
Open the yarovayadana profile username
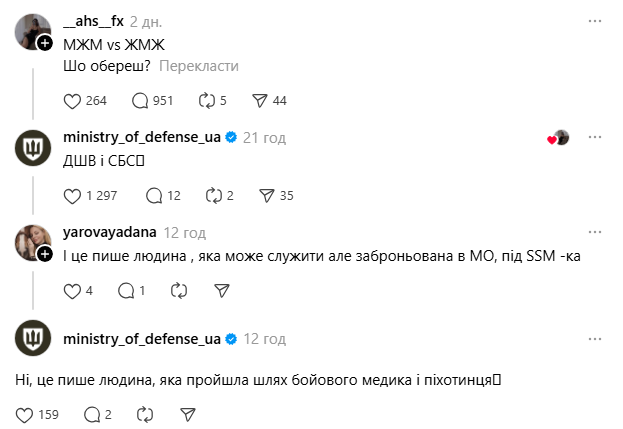tap(110, 232)
